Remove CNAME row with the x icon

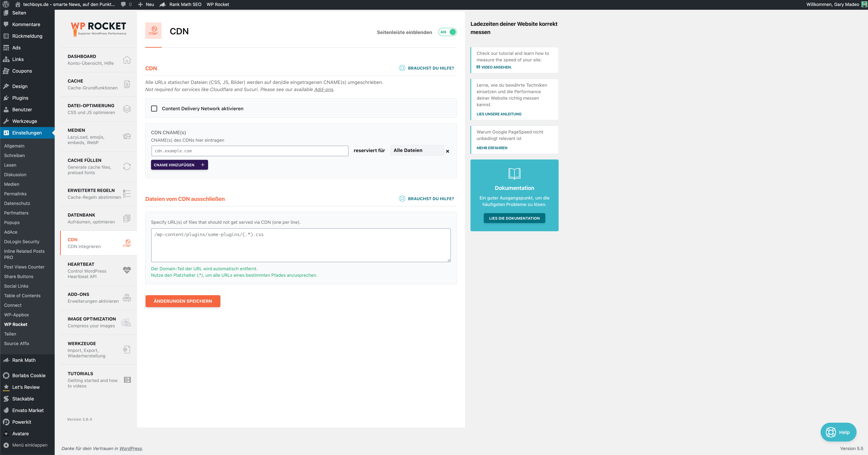(x=447, y=151)
